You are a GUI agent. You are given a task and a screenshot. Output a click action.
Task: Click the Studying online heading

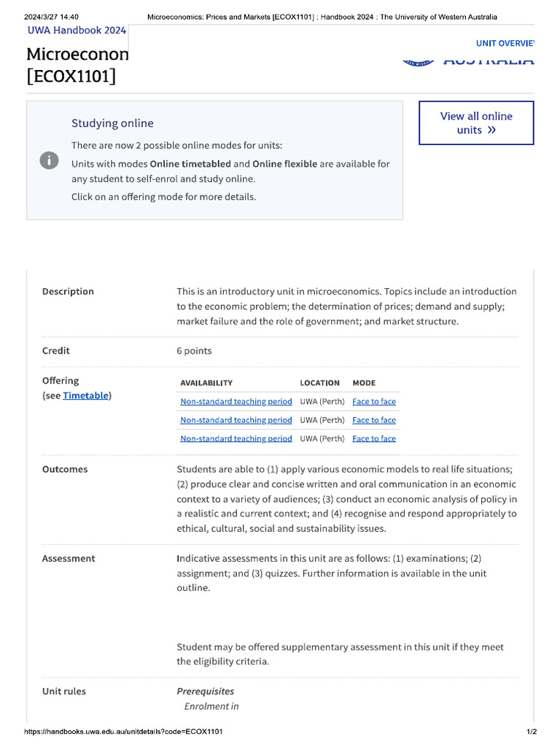pos(112,123)
